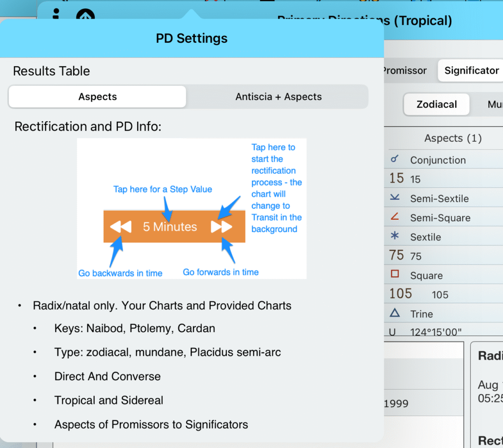Screen dimensions: 503x448
Task: Select the Zodiacal segment
Action: (436, 105)
